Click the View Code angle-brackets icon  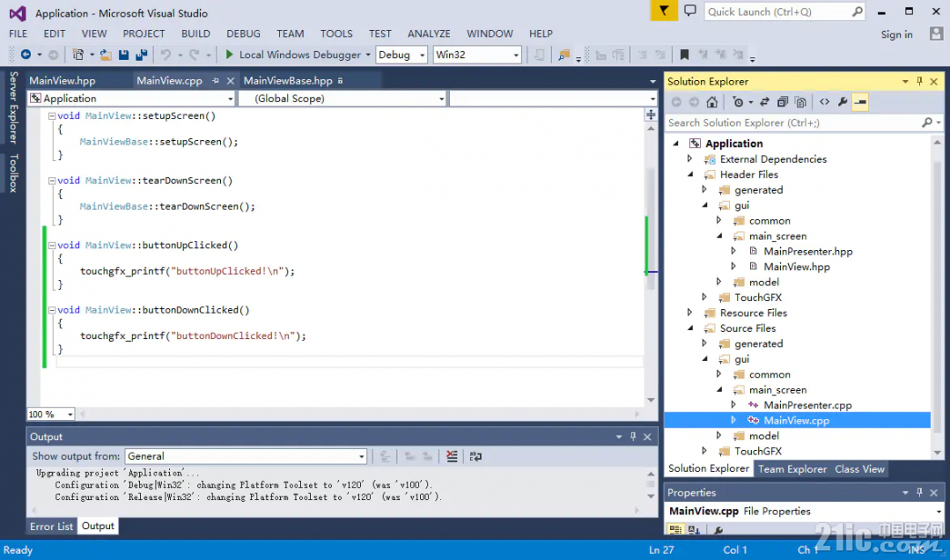pyautogui.click(x=825, y=102)
